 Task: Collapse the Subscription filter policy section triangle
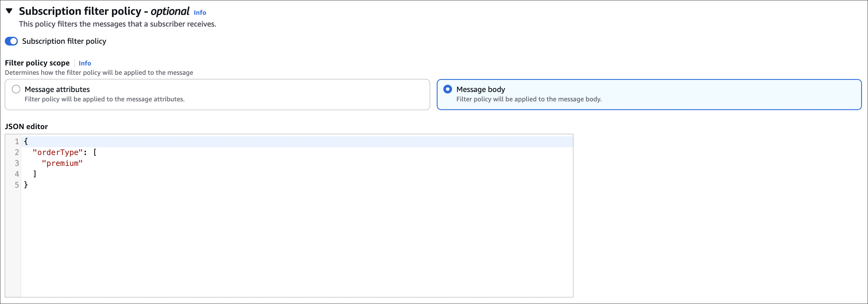(x=9, y=11)
